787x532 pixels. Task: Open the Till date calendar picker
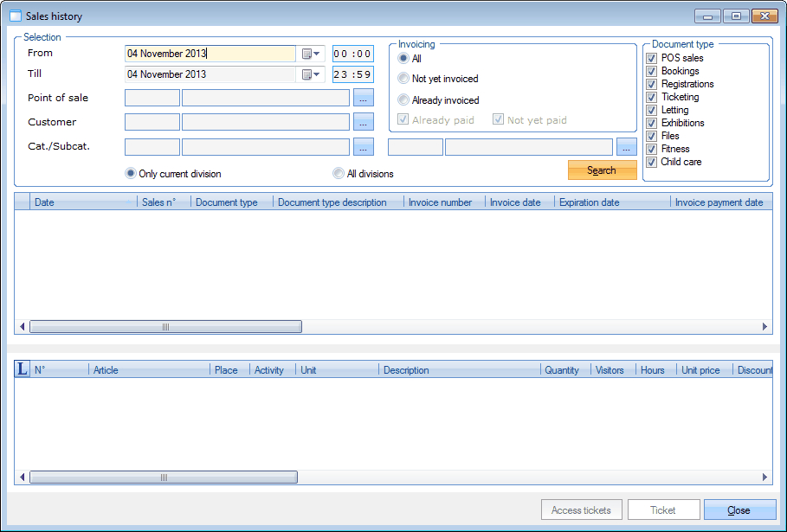(311, 75)
